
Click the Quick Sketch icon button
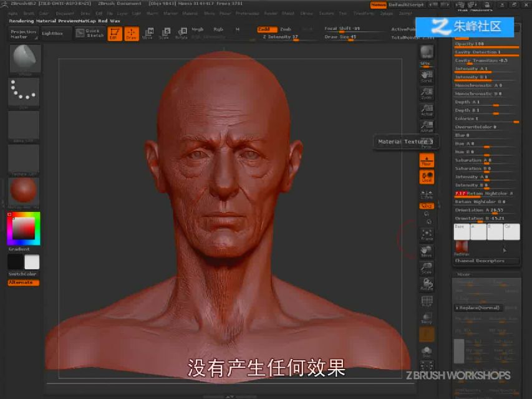coord(90,33)
